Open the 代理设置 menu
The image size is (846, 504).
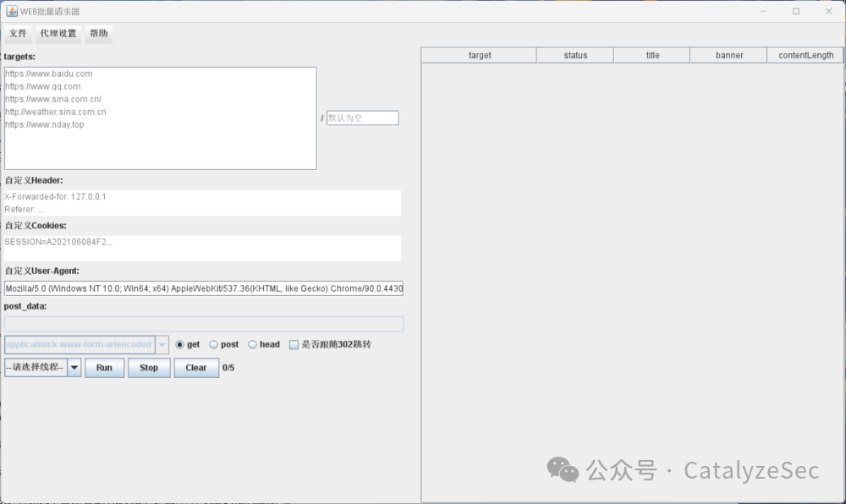tap(58, 34)
